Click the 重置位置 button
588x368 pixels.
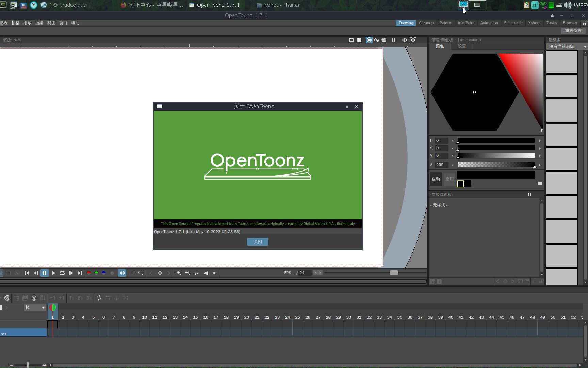tap(573, 31)
